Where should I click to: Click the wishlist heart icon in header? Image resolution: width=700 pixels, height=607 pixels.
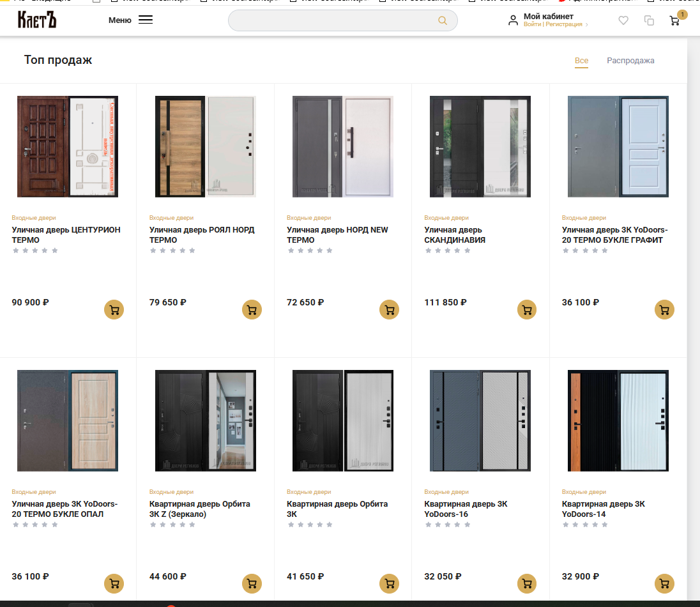coord(623,20)
